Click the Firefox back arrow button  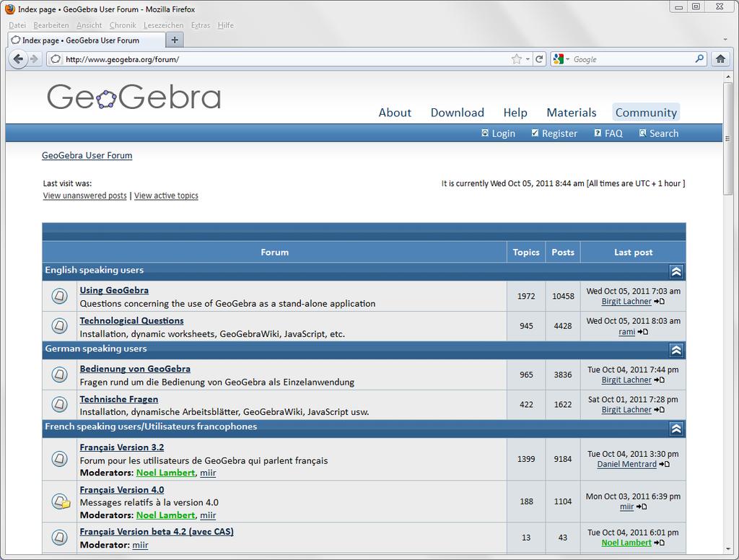(18, 59)
